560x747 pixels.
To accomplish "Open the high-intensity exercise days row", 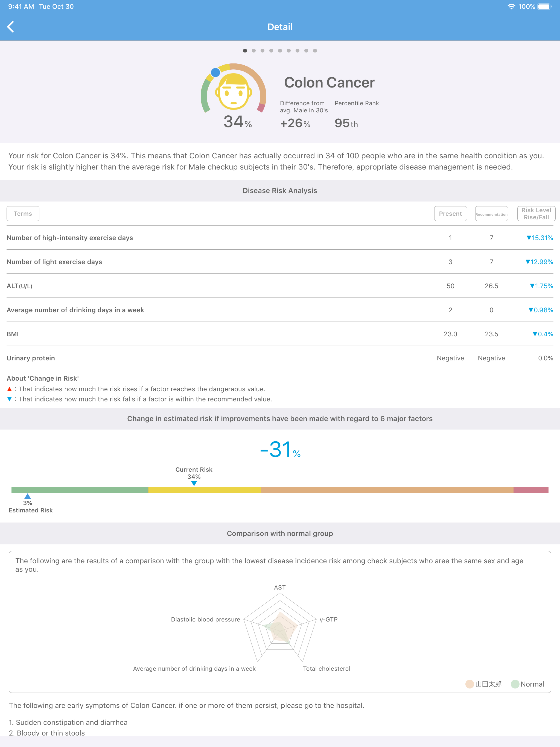I will pos(280,238).
